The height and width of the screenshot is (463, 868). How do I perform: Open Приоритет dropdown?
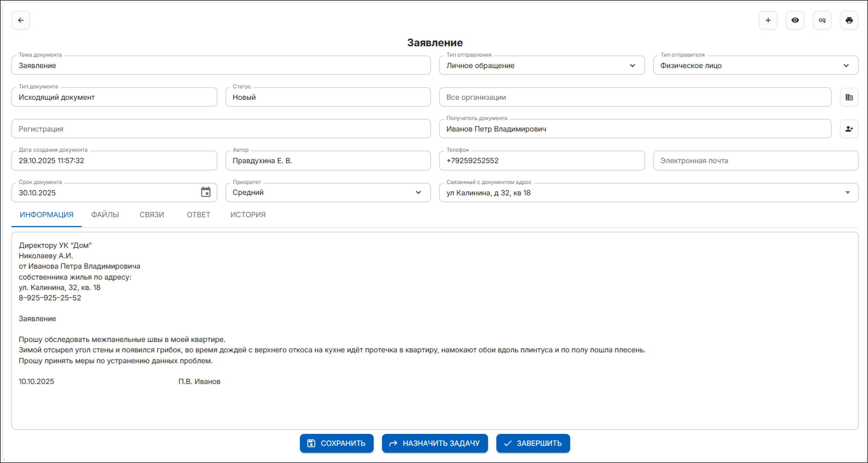coord(418,192)
